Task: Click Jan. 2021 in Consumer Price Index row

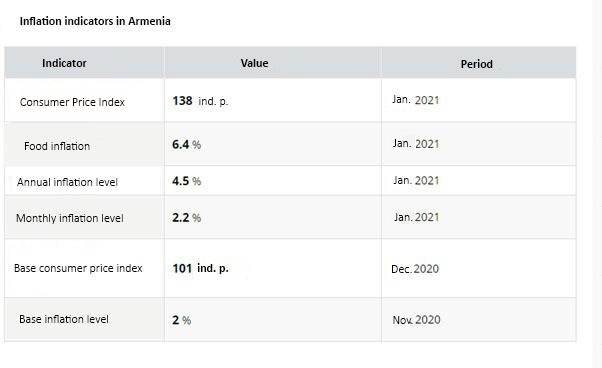Action: pos(415,100)
